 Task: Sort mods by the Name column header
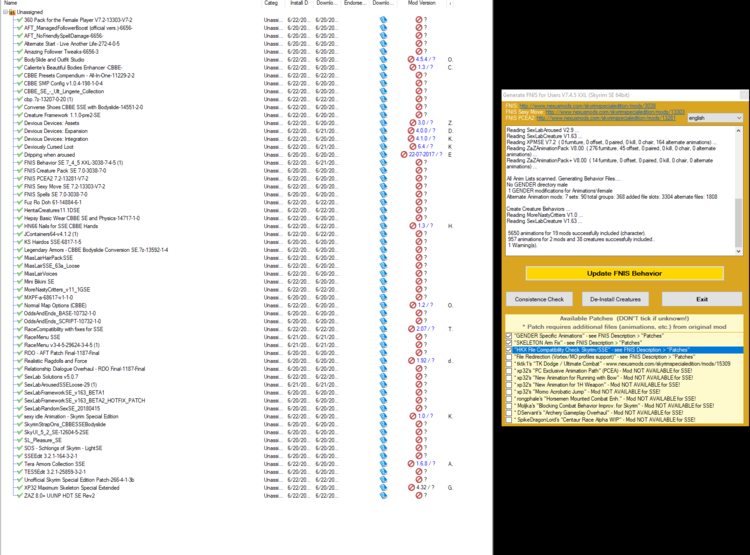click(11, 3)
